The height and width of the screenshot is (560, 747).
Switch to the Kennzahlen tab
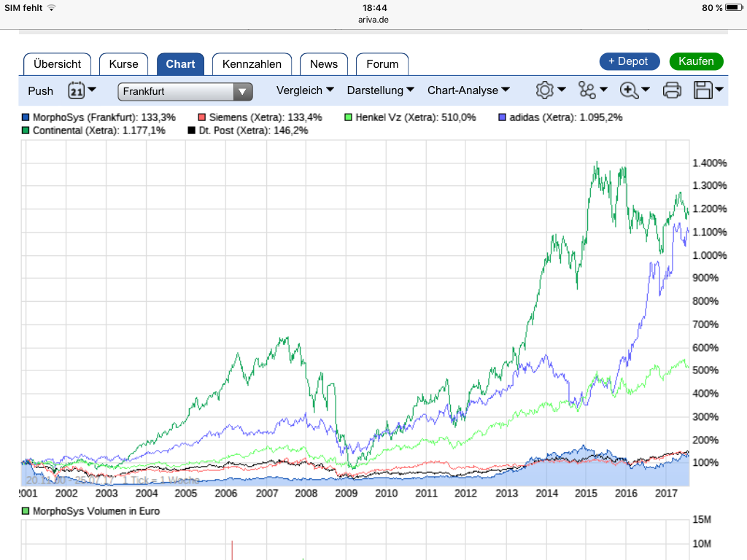[x=252, y=64]
